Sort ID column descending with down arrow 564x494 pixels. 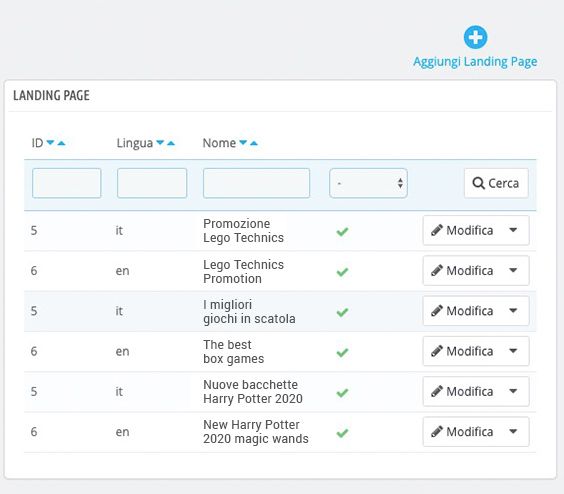pos(50,142)
